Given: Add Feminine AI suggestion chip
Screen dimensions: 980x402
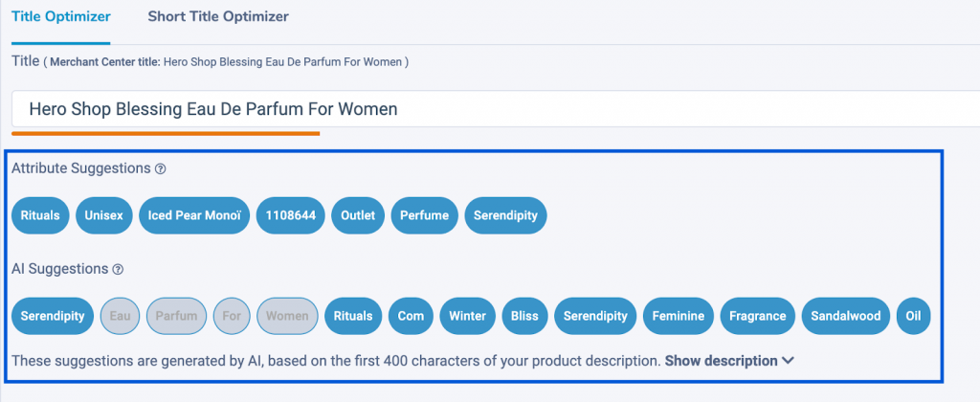Looking at the screenshot, I should pyautogui.click(x=679, y=316).
